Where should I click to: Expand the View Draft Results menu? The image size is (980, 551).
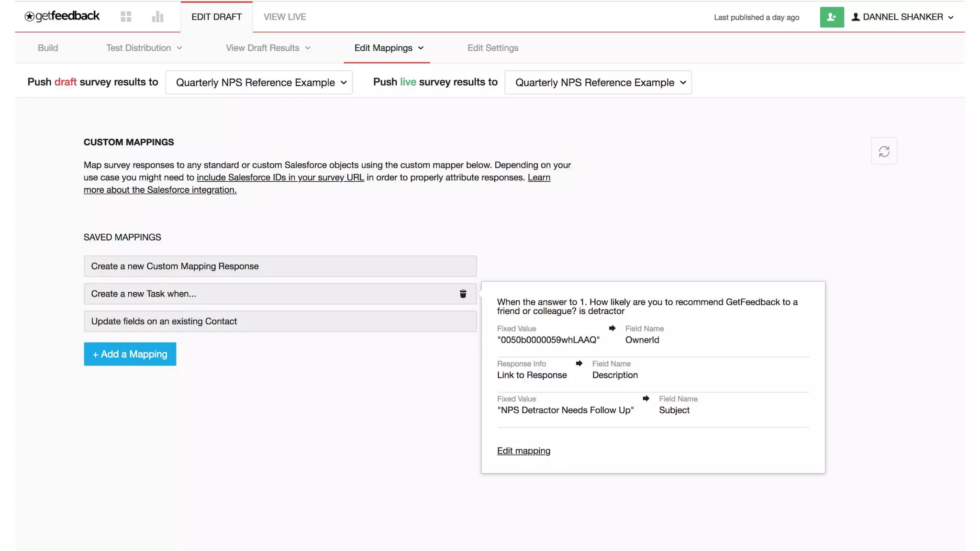[268, 48]
